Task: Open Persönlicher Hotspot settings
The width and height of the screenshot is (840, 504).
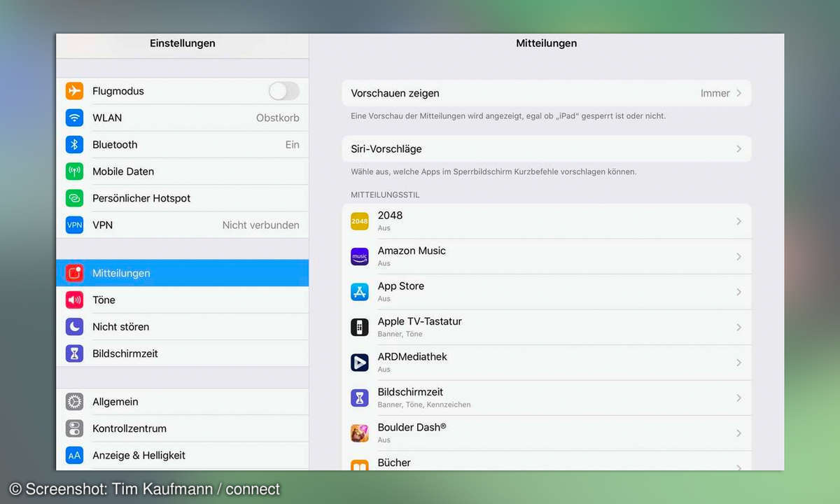Action: point(182,198)
